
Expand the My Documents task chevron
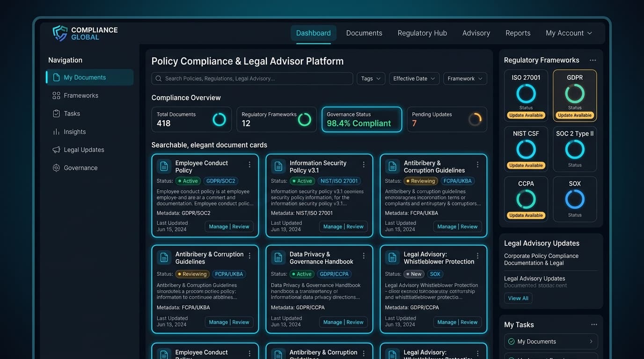tap(591, 342)
